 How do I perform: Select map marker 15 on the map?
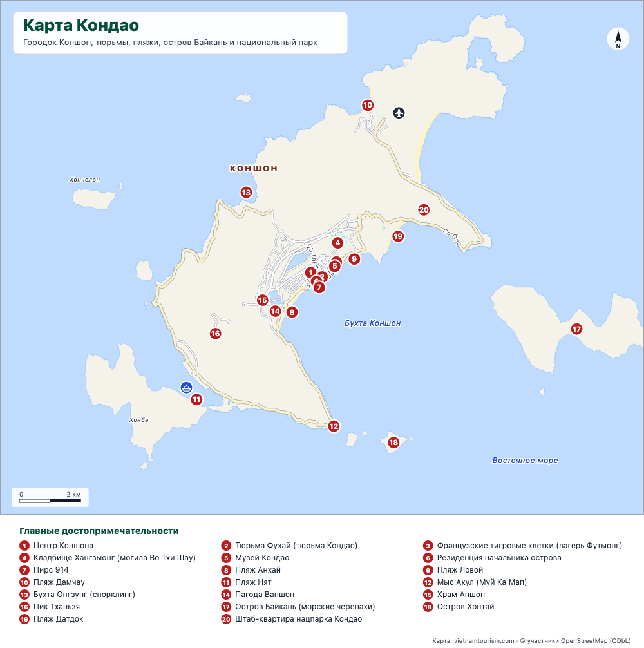click(263, 300)
